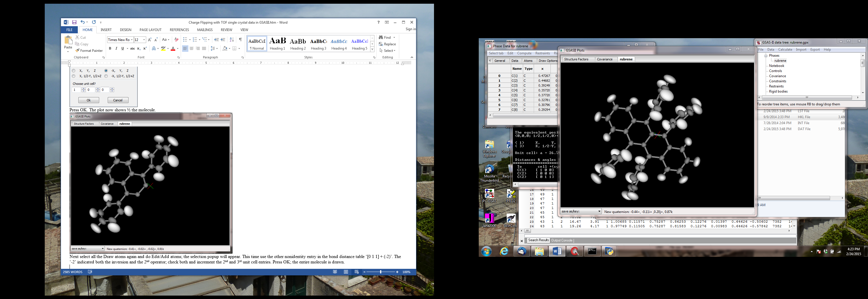868x299 pixels.
Task: Toggle Superscript formatting
Action: point(145,48)
